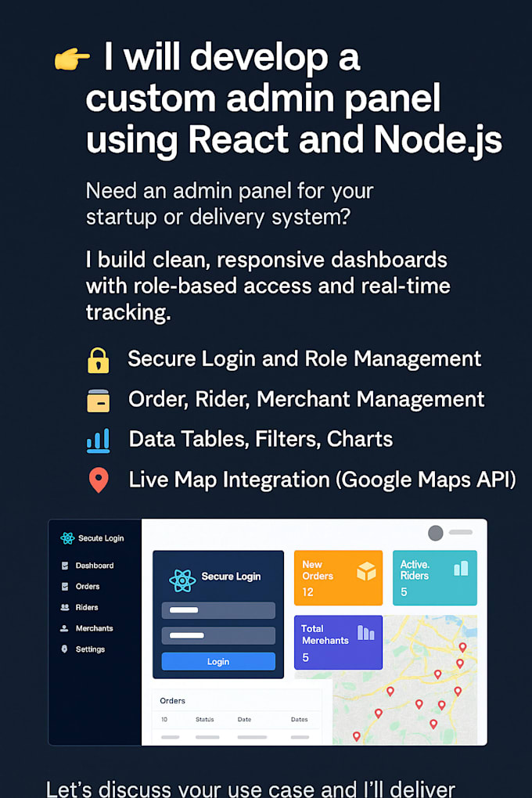Open Settings in the sidebar menu

90,649
